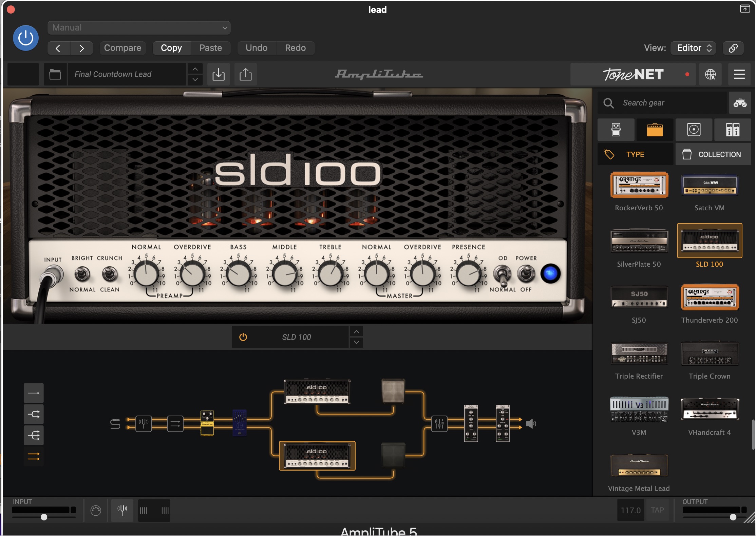Open the Manual preset dropdown
Image resolution: width=756 pixels, height=536 pixels.
point(139,28)
